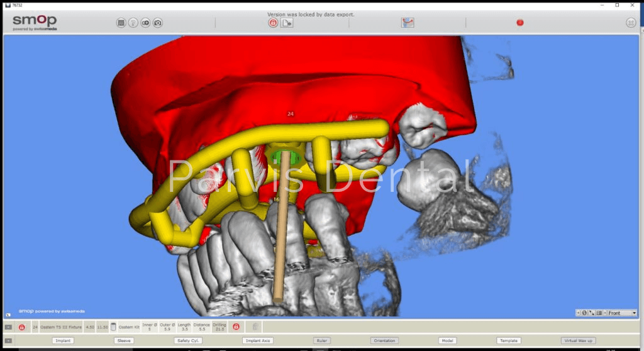Viewport: 644px width, 351px height.
Task: Click the sleeve cylinder icon before Osstem Kit
Action: tap(113, 326)
